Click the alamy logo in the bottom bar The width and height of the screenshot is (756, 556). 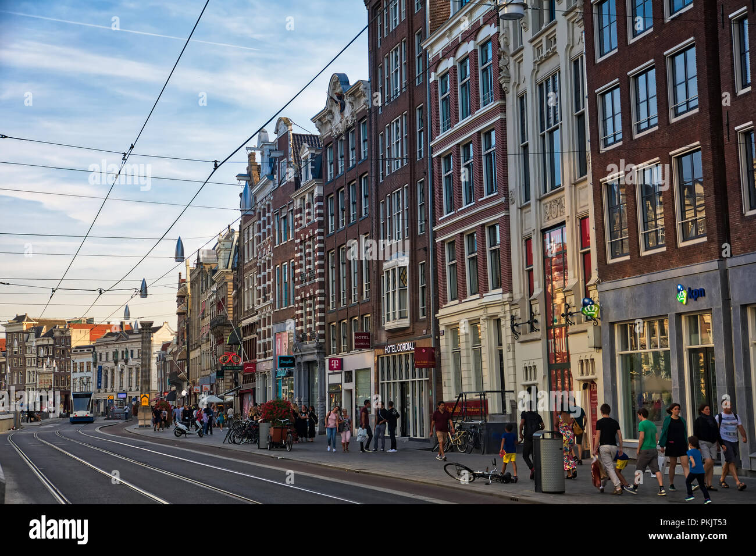(59, 530)
